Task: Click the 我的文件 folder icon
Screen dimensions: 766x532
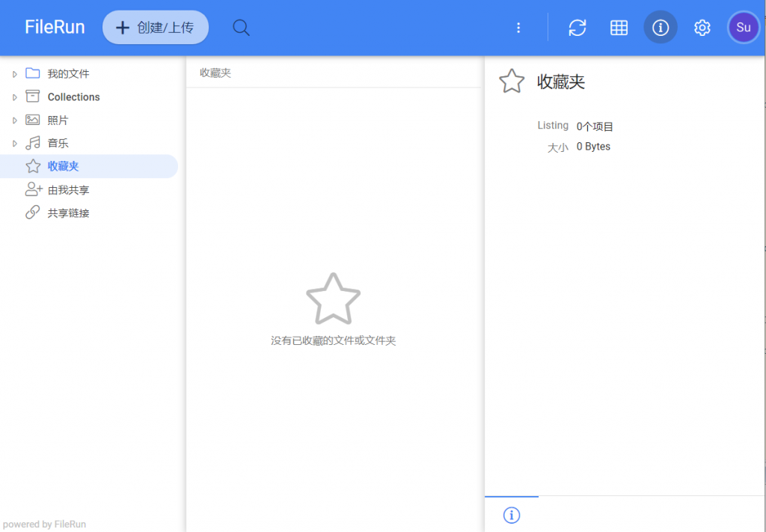Action: pos(33,73)
